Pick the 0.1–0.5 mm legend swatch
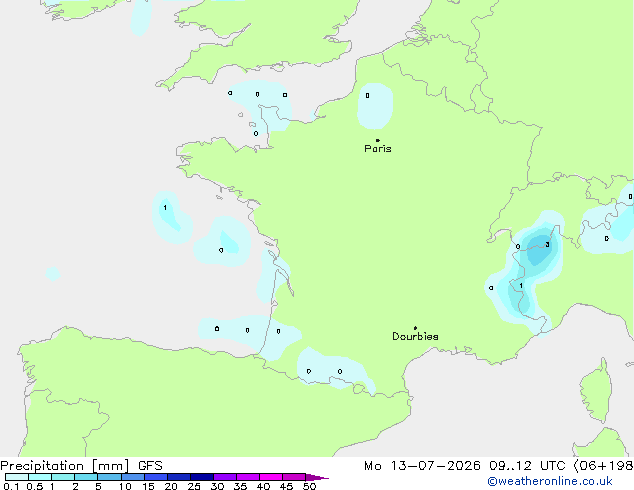634x490 pixels. pos(17,477)
